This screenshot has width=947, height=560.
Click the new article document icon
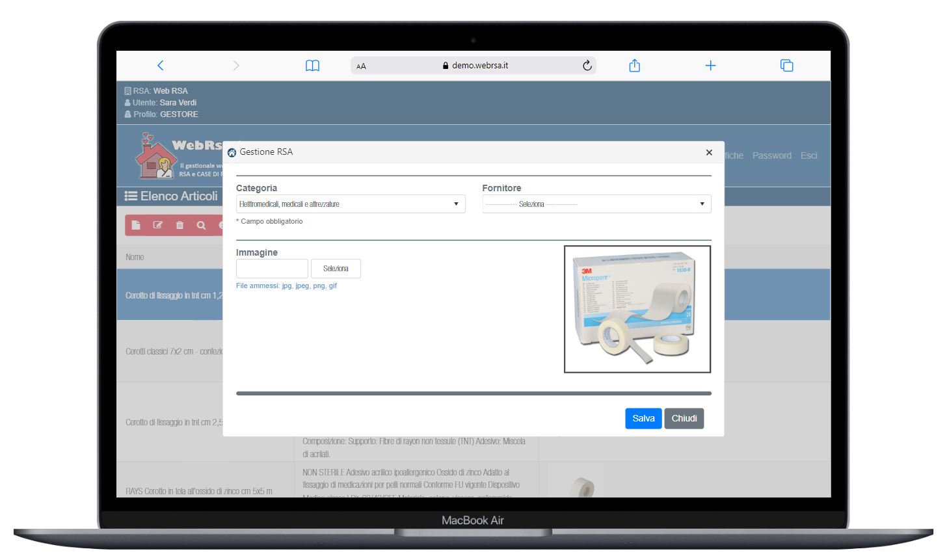[x=136, y=225]
